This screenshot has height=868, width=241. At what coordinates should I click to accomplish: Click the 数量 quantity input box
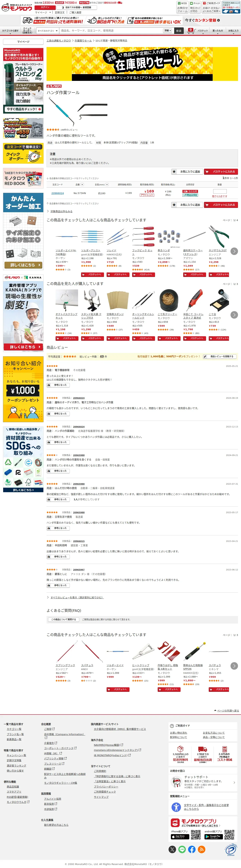click(220, 191)
